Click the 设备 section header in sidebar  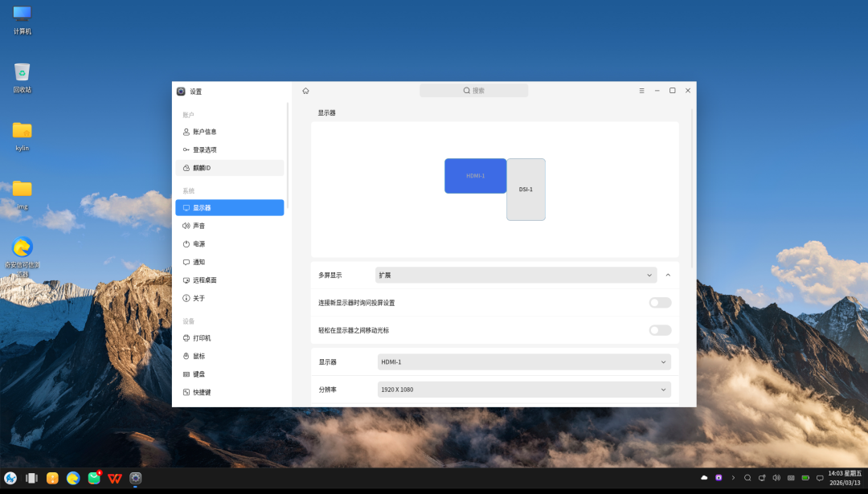(x=189, y=321)
